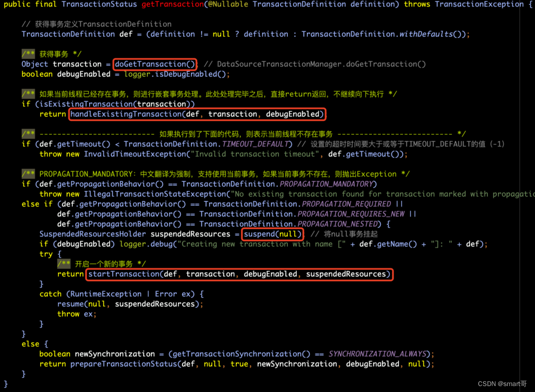Click the PROPAGATION_MANDATORY constant in the if condition

point(326,184)
